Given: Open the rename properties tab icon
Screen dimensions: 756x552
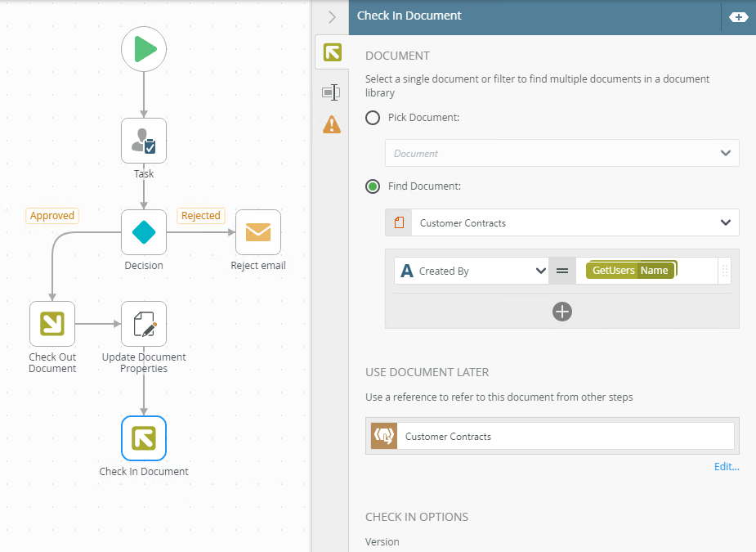Looking at the screenshot, I should (x=331, y=92).
